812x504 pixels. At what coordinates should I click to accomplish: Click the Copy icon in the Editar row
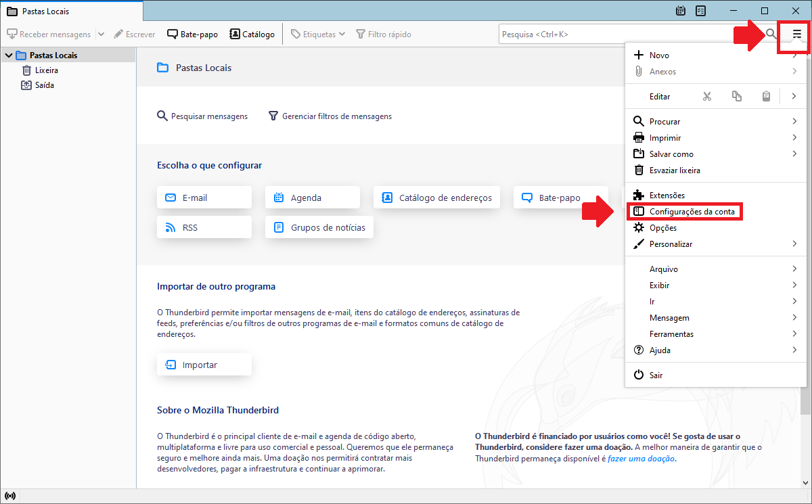coord(737,96)
